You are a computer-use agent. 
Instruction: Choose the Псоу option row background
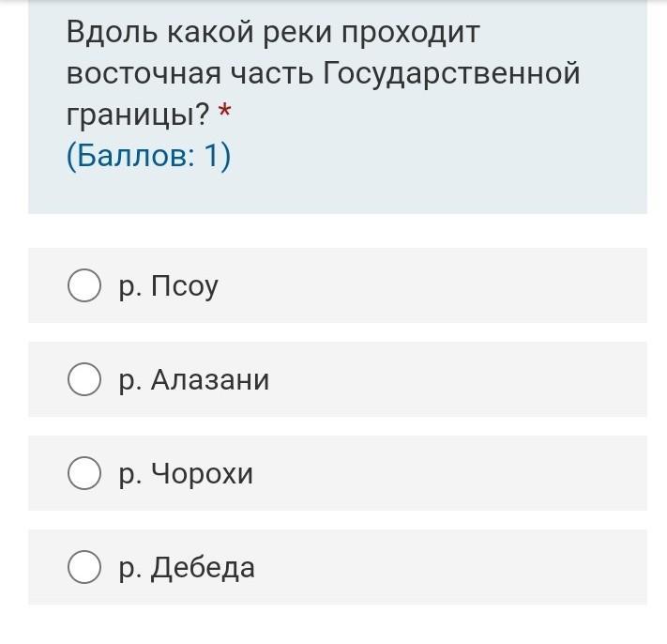[x=338, y=285]
